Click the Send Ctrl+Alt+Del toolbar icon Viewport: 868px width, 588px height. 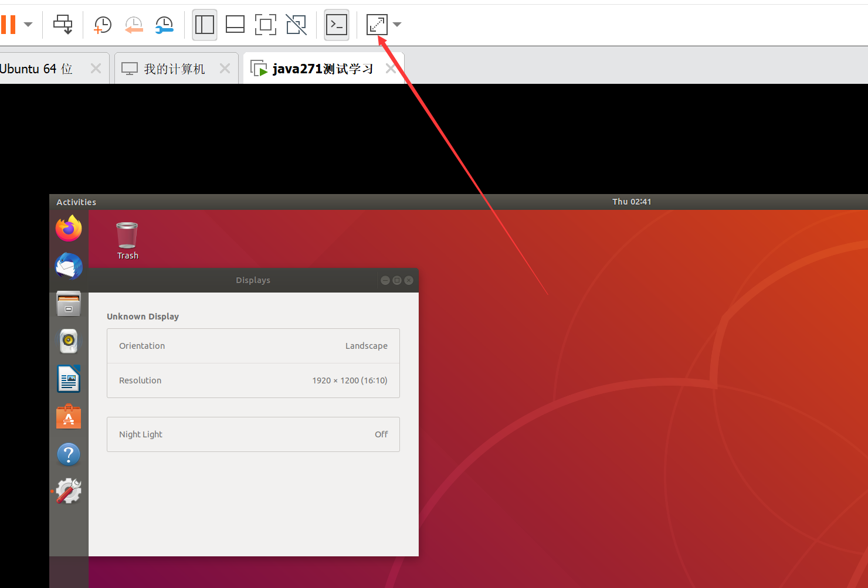[x=63, y=25]
